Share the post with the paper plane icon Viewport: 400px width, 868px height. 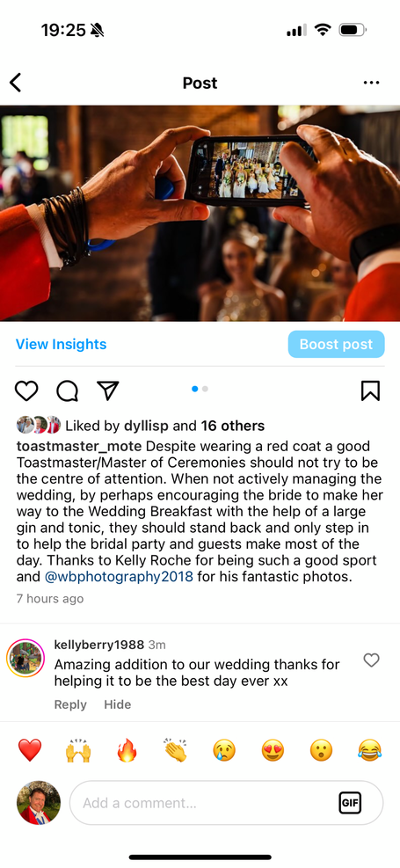[x=108, y=390]
